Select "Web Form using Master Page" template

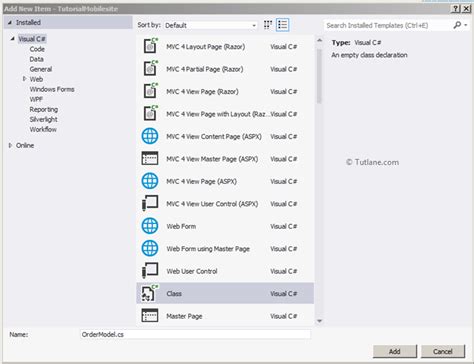click(x=208, y=249)
